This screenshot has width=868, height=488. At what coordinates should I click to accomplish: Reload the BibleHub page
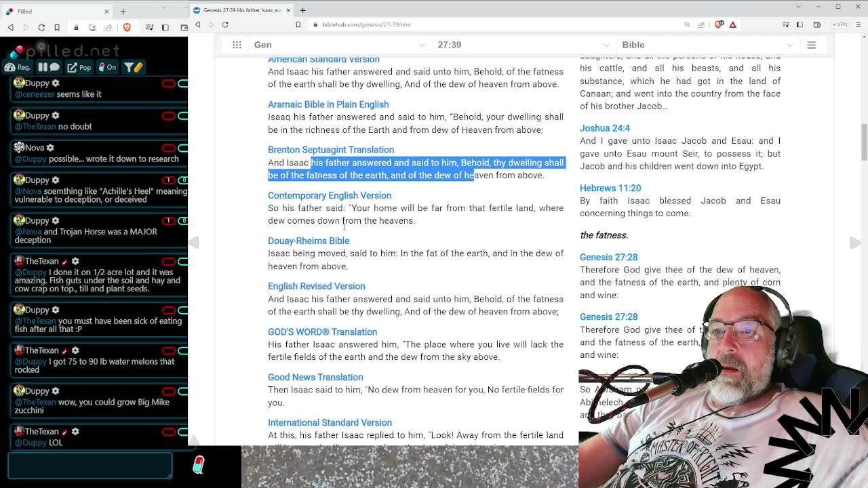[225, 24]
